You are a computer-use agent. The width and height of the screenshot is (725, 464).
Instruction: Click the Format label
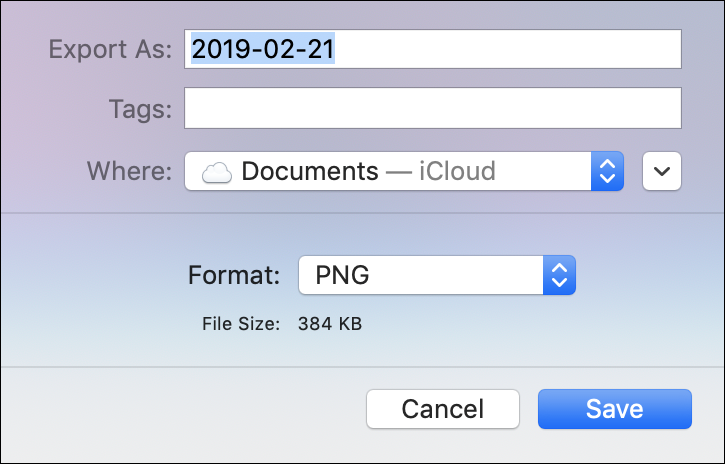pyautogui.click(x=234, y=275)
